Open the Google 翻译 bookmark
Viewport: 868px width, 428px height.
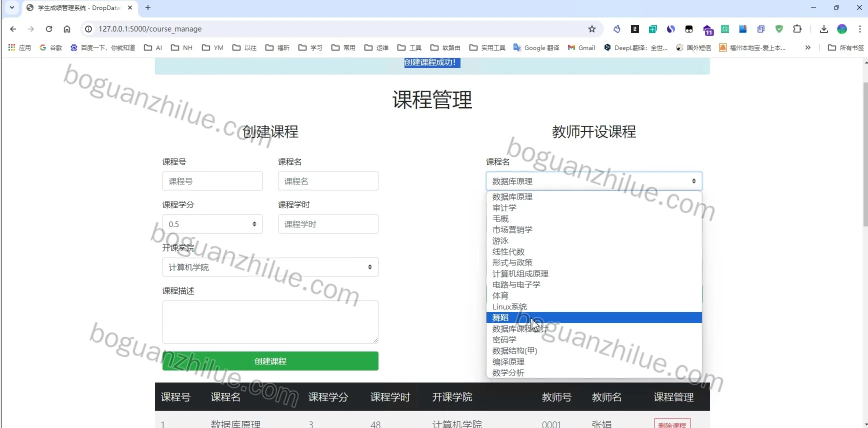pyautogui.click(x=536, y=47)
